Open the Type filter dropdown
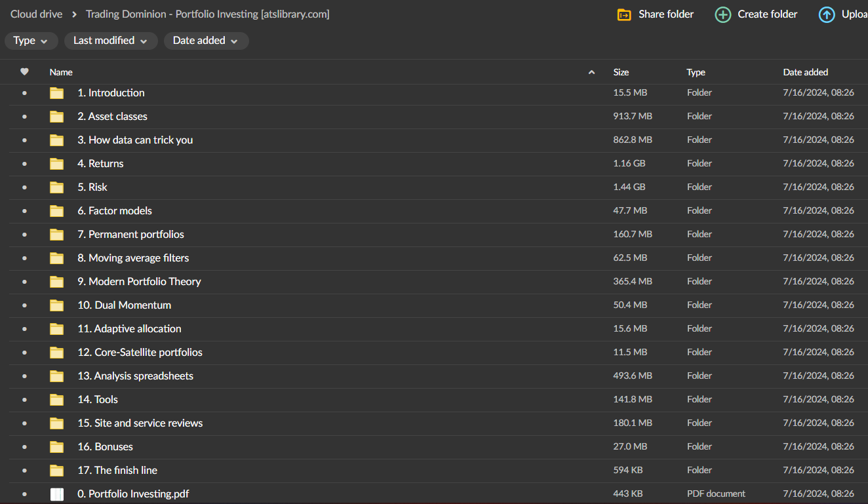Screen dimensions: 868x504 [31, 41]
